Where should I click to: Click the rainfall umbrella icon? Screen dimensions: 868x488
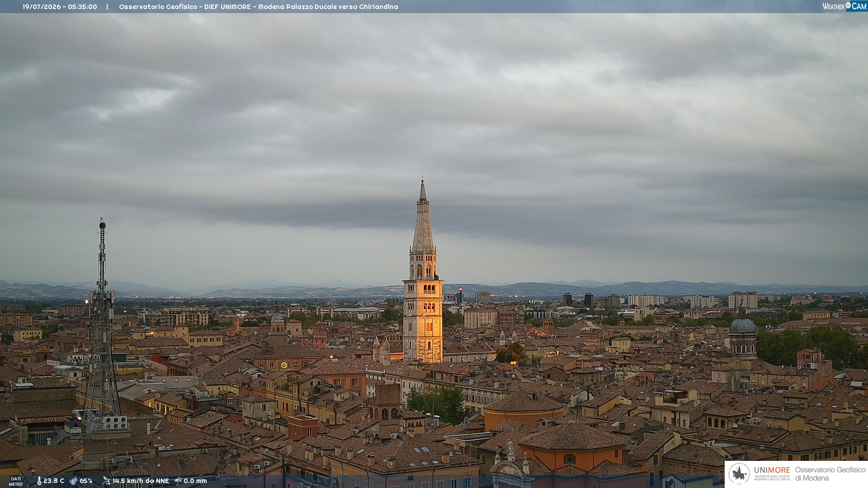[178, 481]
